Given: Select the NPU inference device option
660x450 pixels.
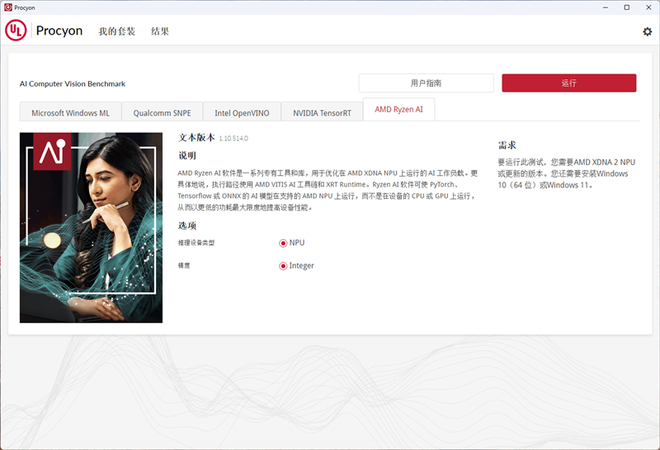Looking at the screenshot, I should point(284,243).
